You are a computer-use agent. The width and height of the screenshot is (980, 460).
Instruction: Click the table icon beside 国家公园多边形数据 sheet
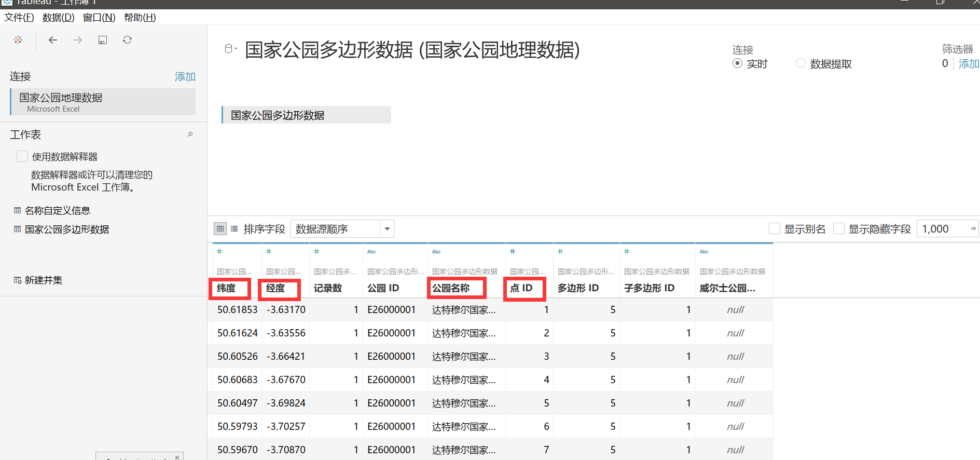pyautogui.click(x=17, y=229)
